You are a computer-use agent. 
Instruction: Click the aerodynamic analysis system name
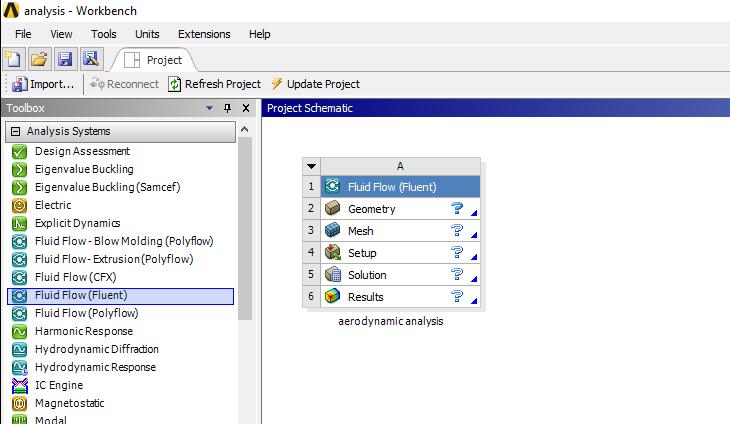coord(391,321)
